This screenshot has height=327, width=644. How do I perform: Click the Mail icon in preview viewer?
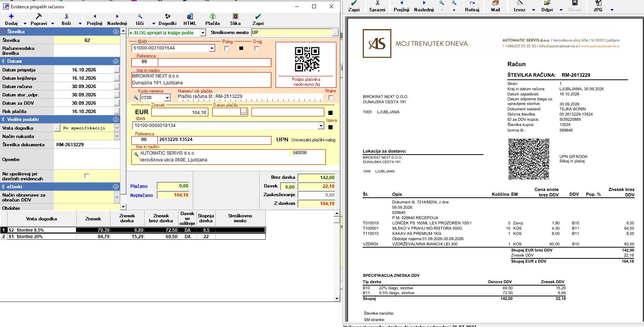point(495,3)
